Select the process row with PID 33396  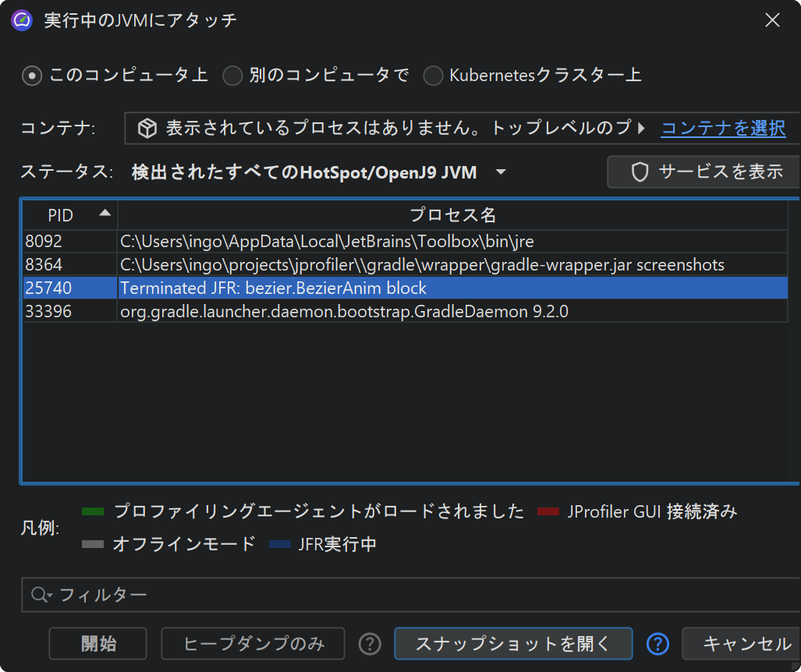[405, 312]
